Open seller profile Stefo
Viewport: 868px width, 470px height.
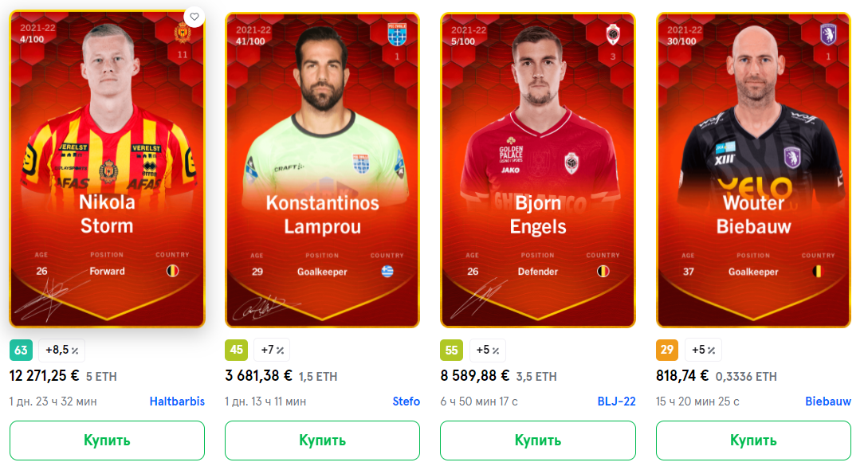coord(407,401)
